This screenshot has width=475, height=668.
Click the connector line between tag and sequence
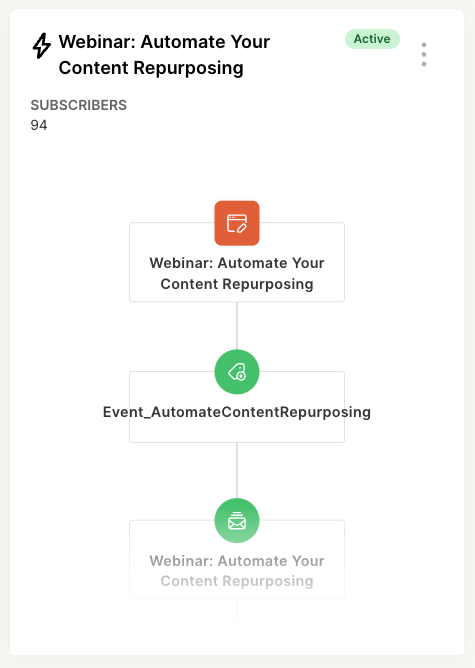pos(237,470)
